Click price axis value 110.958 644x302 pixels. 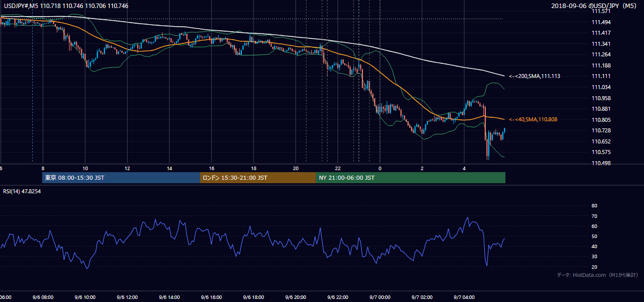point(600,98)
